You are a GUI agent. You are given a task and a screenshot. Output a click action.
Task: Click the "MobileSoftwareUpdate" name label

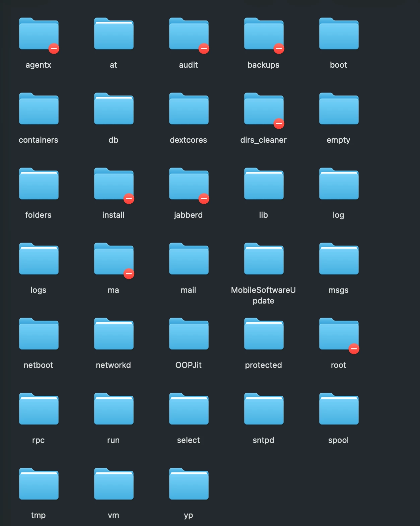tap(264, 295)
